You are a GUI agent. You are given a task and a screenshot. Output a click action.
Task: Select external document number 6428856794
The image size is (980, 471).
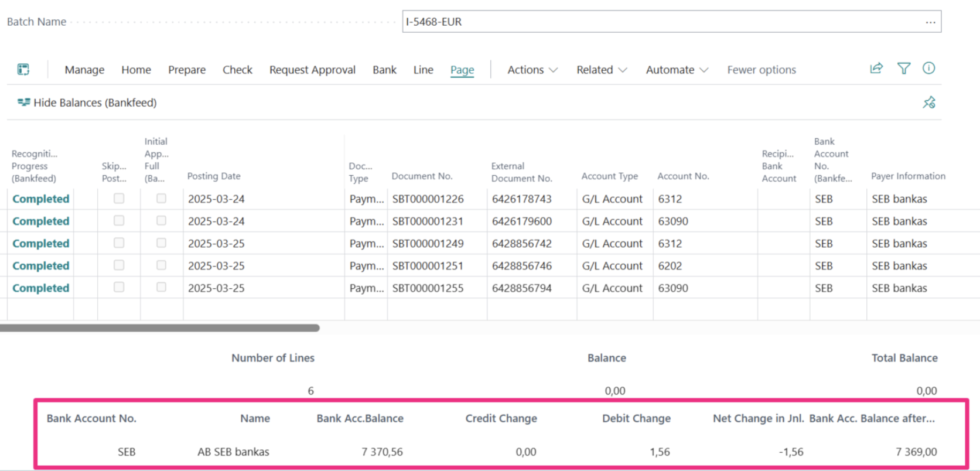tap(522, 288)
